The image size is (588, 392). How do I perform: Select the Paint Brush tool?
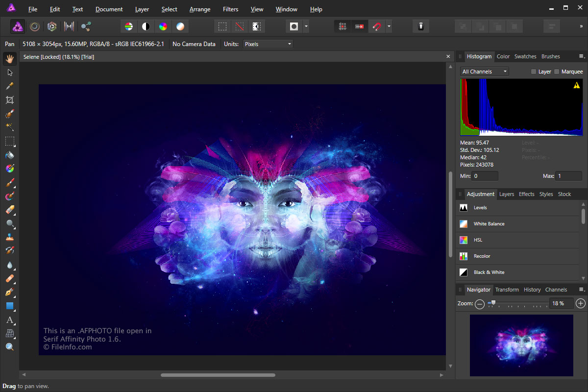(10, 183)
